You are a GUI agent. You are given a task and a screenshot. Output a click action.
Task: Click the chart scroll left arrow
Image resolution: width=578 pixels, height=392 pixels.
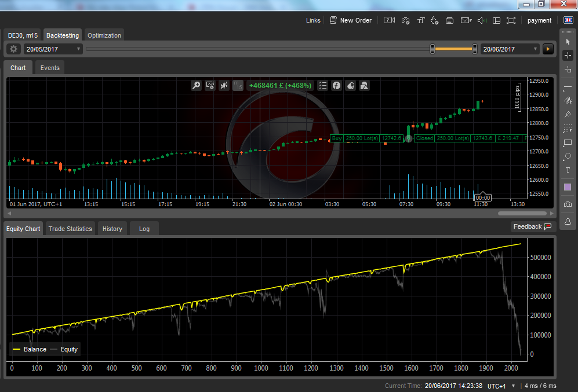point(9,214)
